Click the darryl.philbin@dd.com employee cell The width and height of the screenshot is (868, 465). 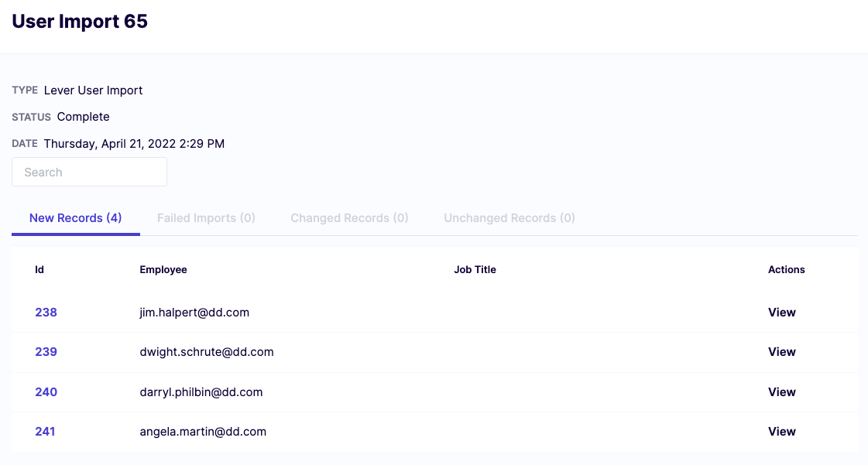(201, 392)
